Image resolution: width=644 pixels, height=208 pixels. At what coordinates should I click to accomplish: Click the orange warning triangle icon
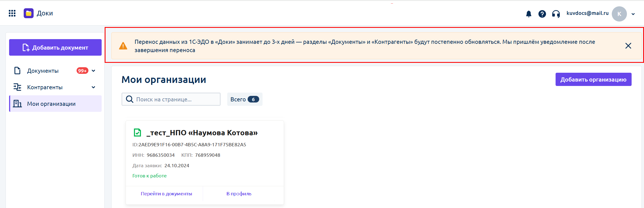[x=123, y=46]
